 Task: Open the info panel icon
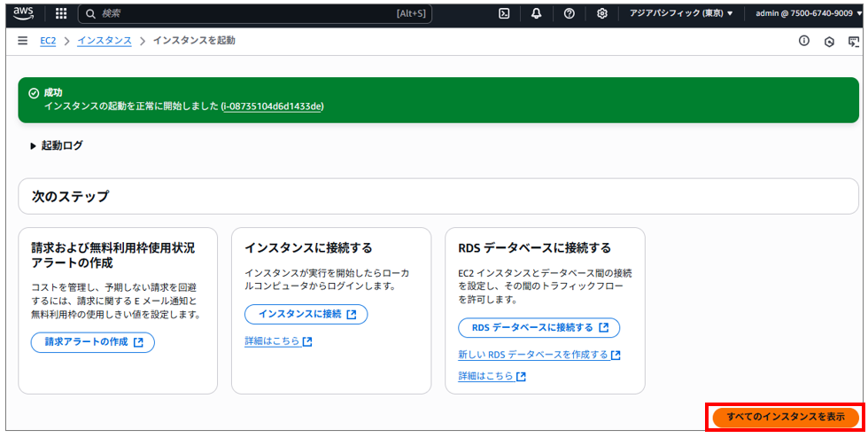pos(804,41)
